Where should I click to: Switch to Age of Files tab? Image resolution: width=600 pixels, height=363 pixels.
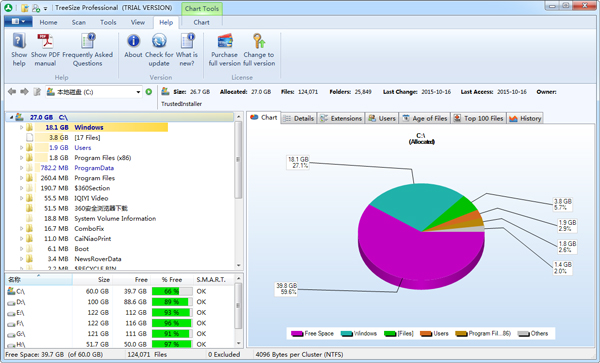425,118
